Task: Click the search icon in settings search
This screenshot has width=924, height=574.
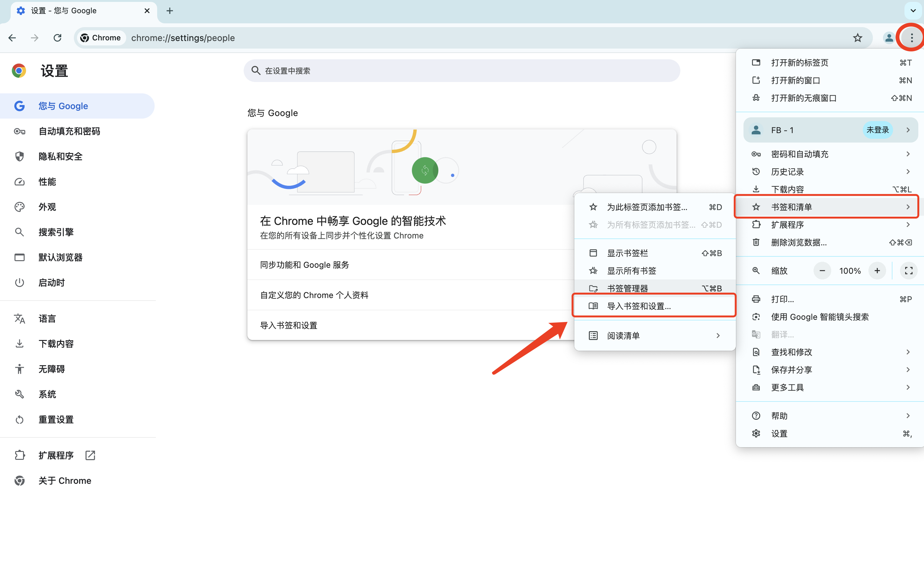Action: pos(256,71)
